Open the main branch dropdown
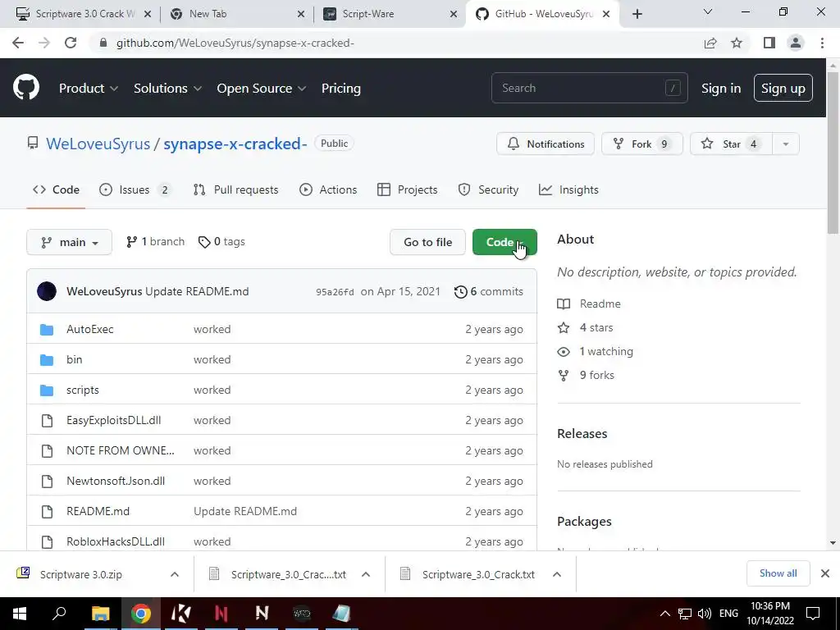 pos(69,242)
